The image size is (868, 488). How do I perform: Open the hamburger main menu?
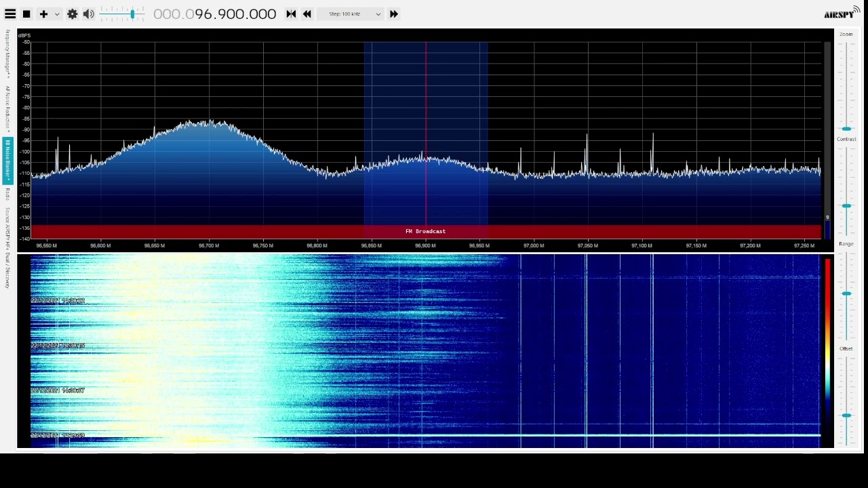pos(10,14)
